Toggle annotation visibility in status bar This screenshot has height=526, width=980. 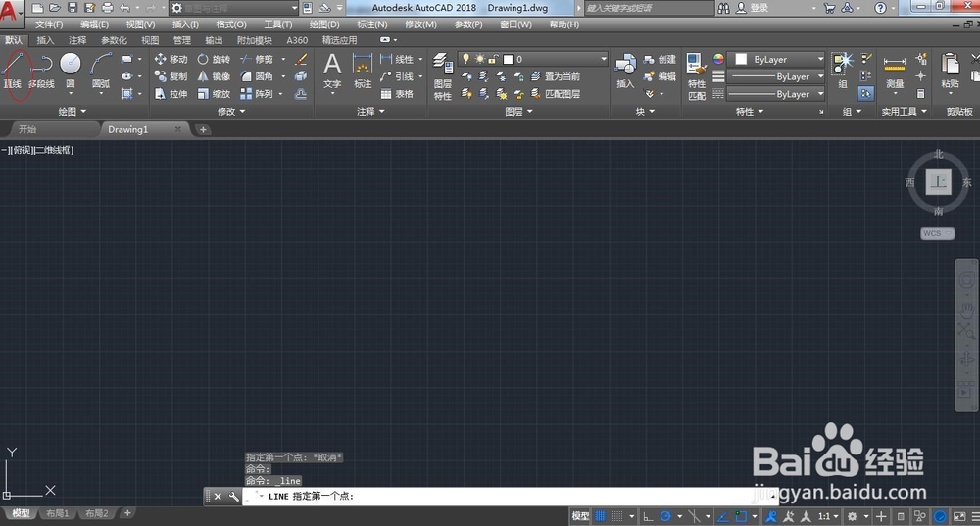[771, 516]
